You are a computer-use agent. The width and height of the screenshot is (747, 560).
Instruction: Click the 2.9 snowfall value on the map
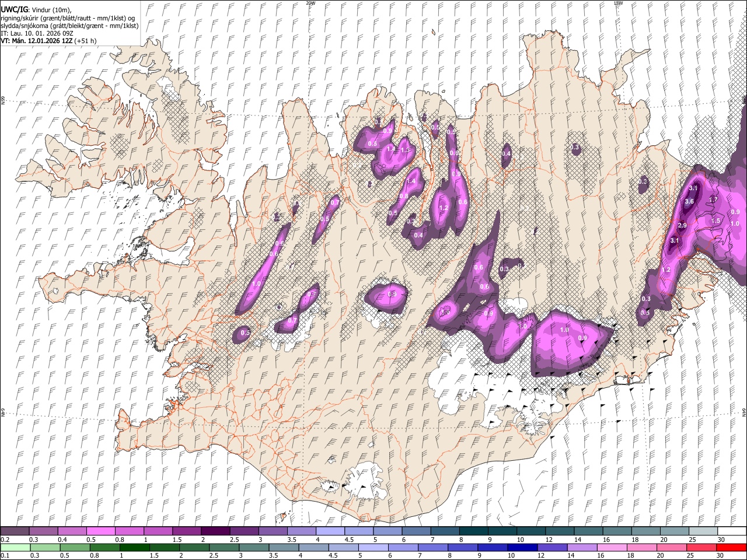682,225
